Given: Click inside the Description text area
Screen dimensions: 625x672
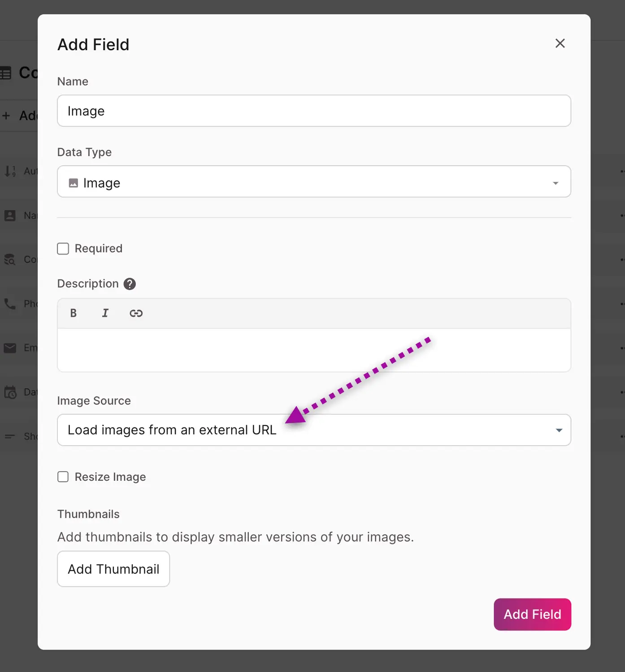Looking at the screenshot, I should 314,350.
